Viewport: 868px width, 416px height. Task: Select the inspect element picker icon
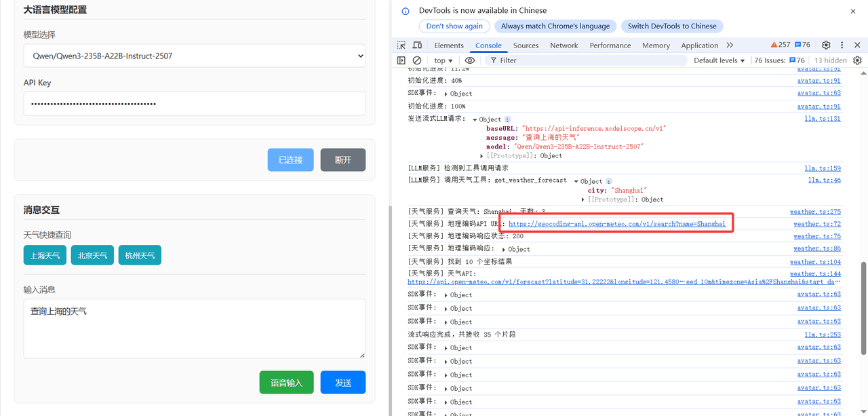pyautogui.click(x=401, y=45)
